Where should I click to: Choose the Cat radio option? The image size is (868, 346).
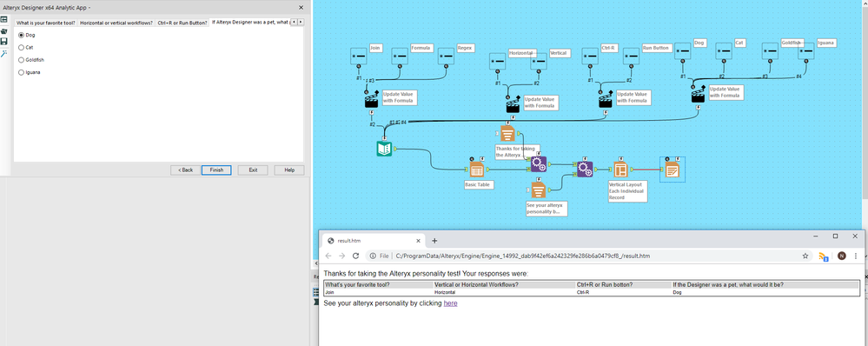[21, 48]
